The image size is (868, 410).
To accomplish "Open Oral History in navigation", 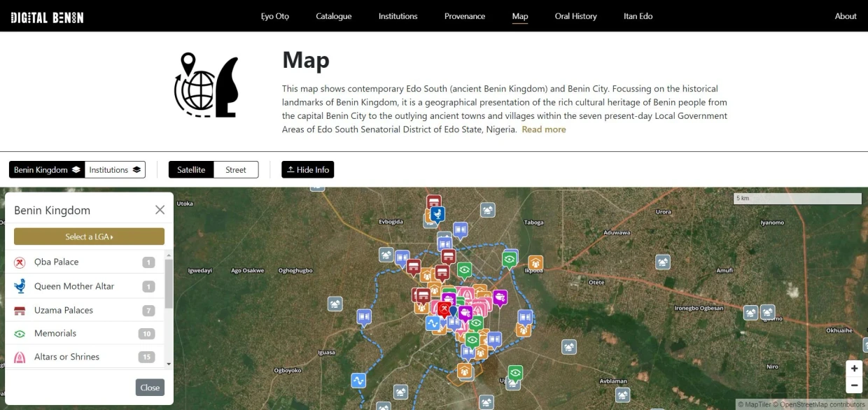I will pyautogui.click(x=576, y=16).
